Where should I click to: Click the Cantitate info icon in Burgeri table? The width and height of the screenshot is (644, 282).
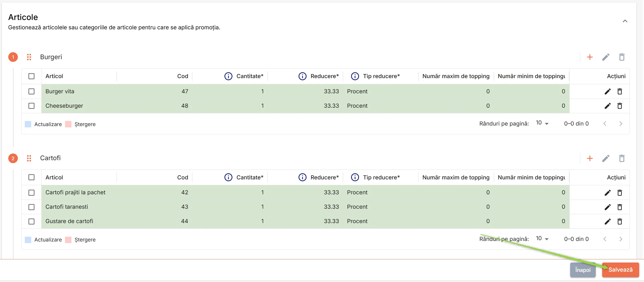(228, 76)
